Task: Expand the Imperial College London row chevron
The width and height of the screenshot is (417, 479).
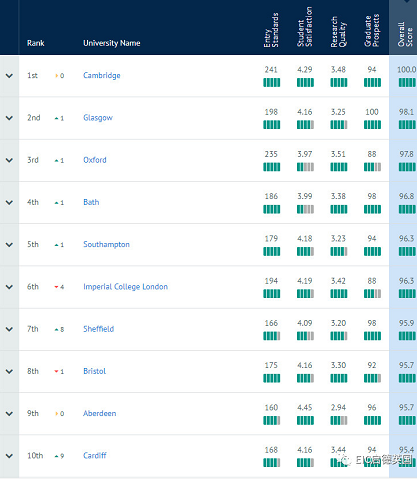Action: (9, 287)
